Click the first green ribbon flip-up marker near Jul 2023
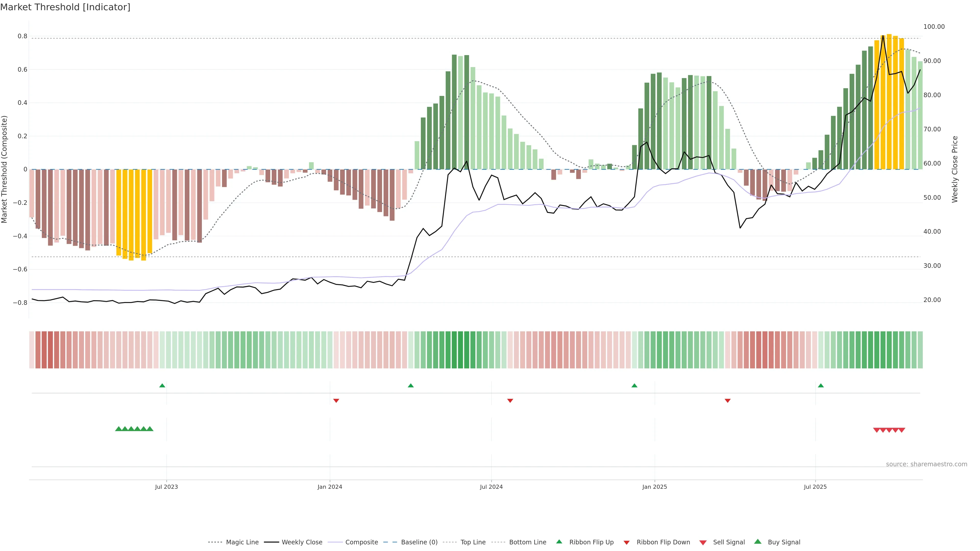This screenshot has width=980, height=551. point(162,386)
